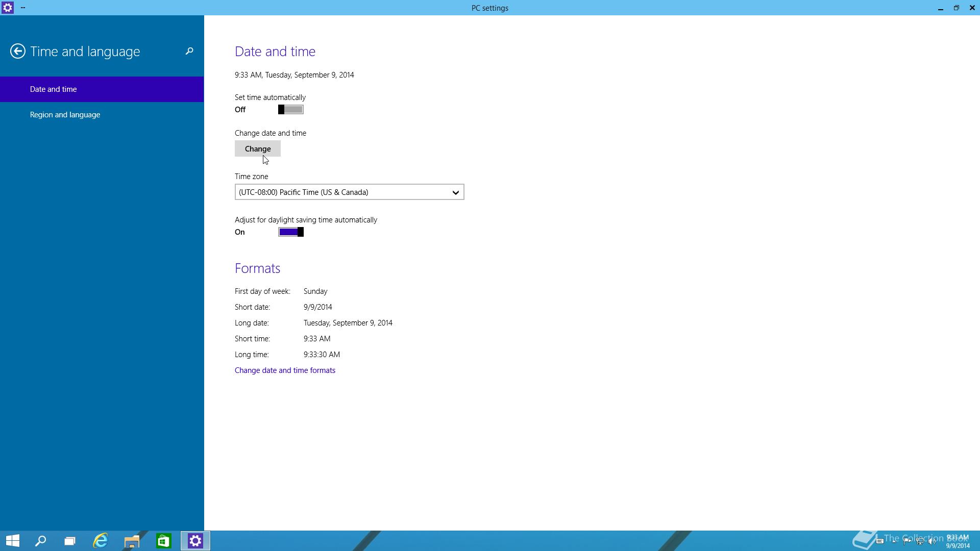Screen dimensions: 980x551
Task: Toggle off daylight saving time adjustment
Action: point(291,232)
